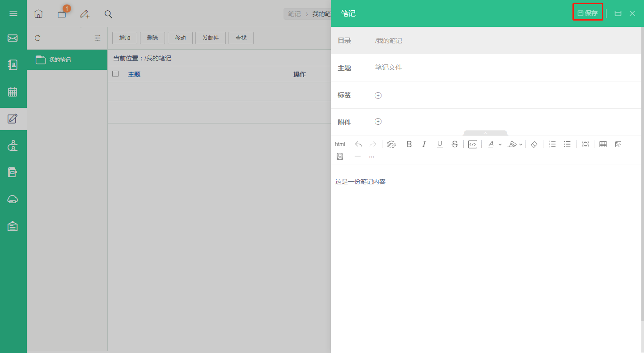Screen dimensions: 644x353
Task: Click the pencil-plus compose icon
Action: (85, 14)
